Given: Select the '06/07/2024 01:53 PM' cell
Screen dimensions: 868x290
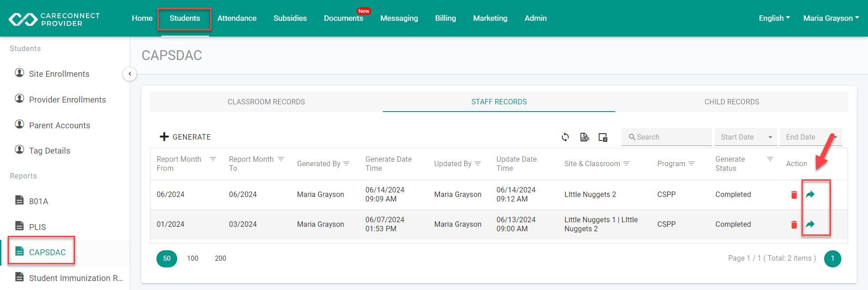Looking at the screenshot, I should (385, 225).
